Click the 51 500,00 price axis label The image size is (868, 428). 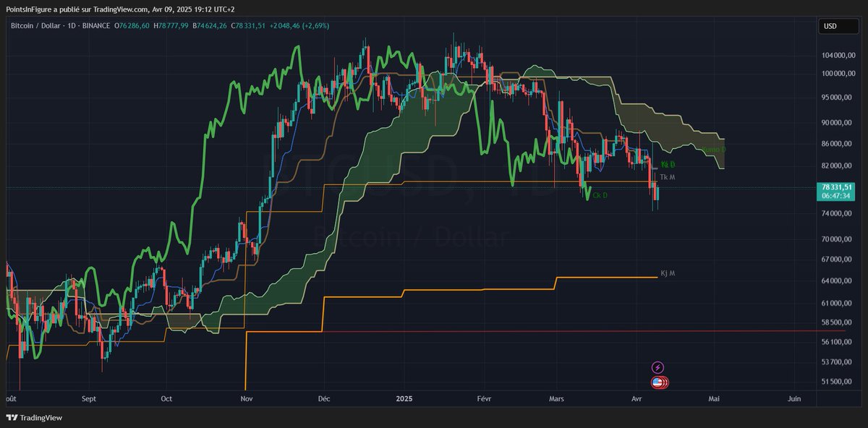838,382
